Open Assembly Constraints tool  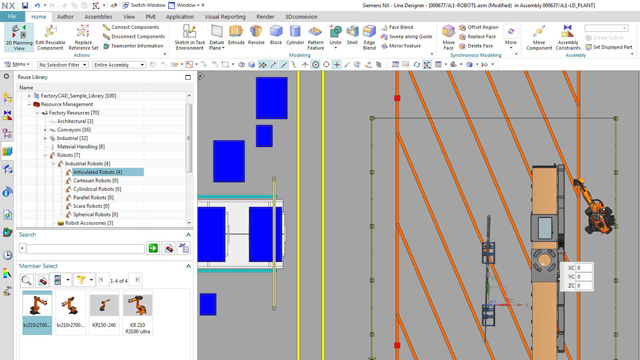click(567, 37)
